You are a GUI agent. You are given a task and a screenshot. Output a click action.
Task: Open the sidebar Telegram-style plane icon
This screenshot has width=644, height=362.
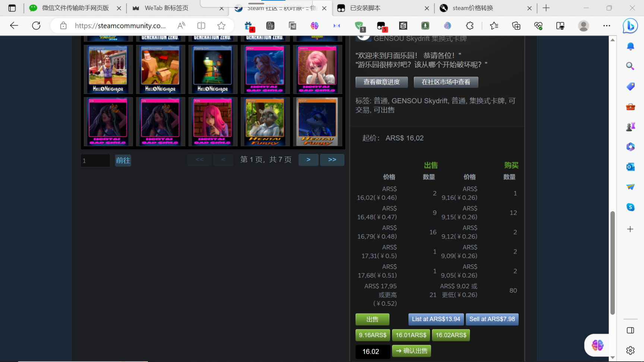click(x=630, y=187)
